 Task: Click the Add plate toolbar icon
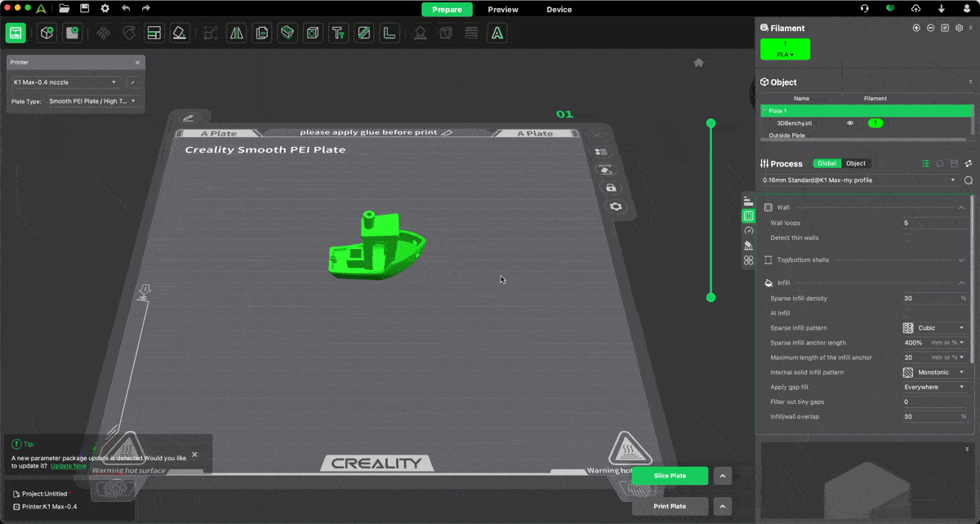tap(73, 33)
